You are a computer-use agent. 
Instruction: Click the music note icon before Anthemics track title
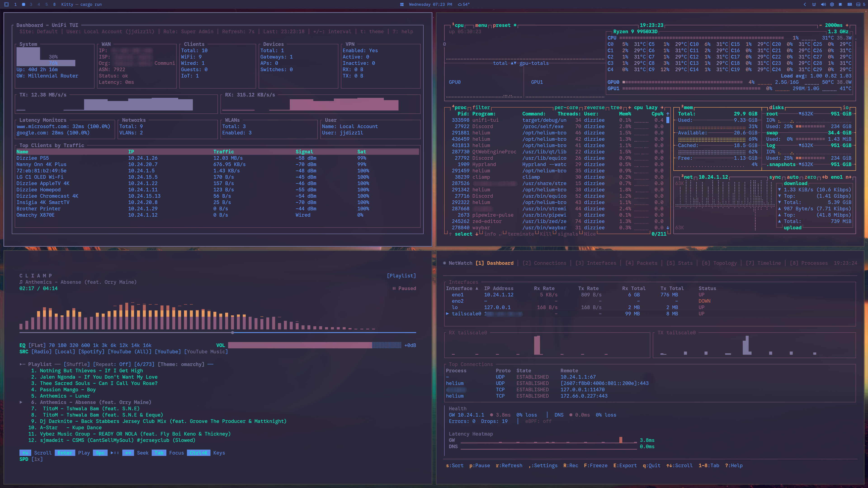21,282
